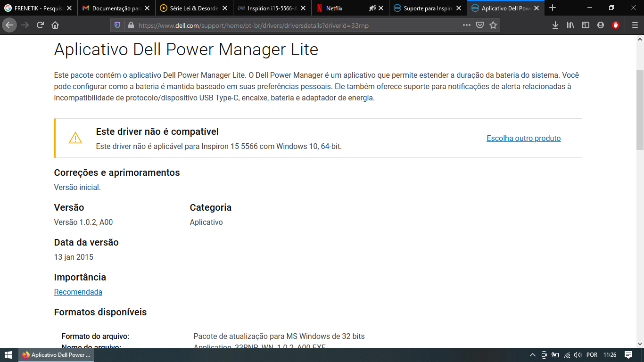644x362 pixels.
Task: Click the Firefox taskbar window button
Action: tap(57, 355)
